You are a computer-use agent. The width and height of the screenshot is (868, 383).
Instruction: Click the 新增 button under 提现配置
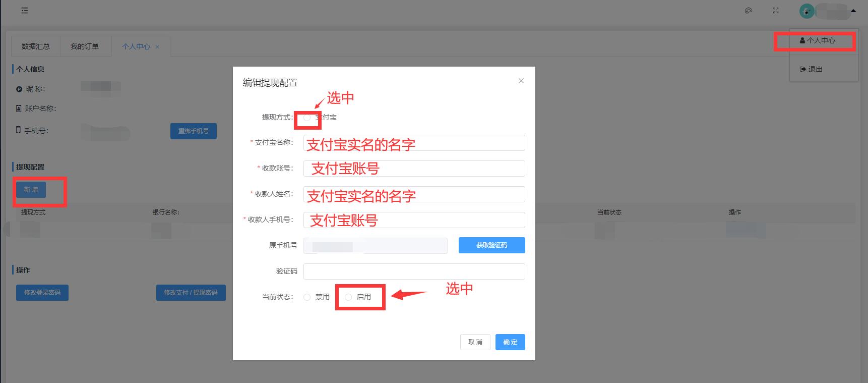(x=31, y=190)
